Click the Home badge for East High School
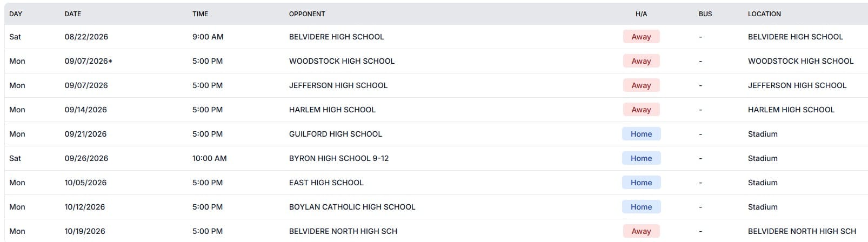 tap(641, 183)
